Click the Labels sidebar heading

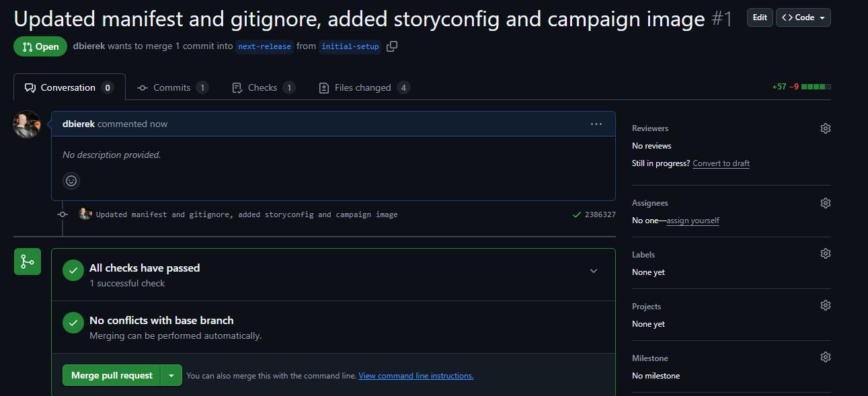(643, 255)
